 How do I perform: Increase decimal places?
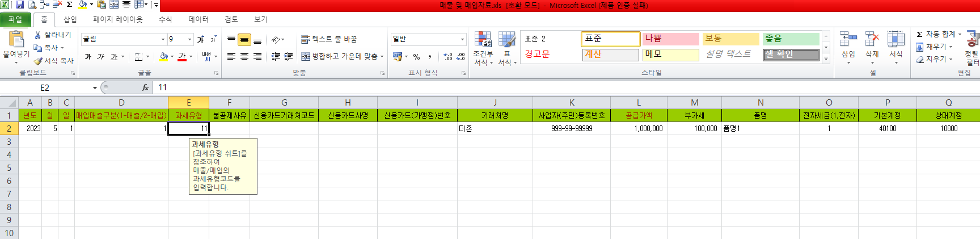448,57
